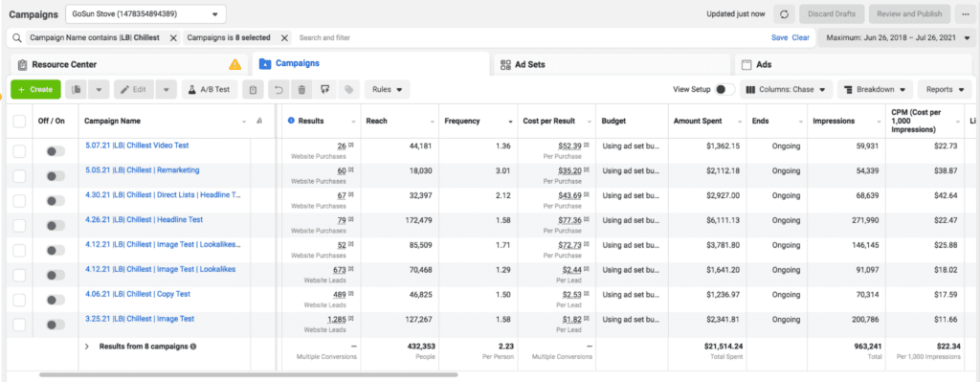Screen dimensions: 980x382
Task: Click the trash delete icon
Action: (x=301, y=89)
